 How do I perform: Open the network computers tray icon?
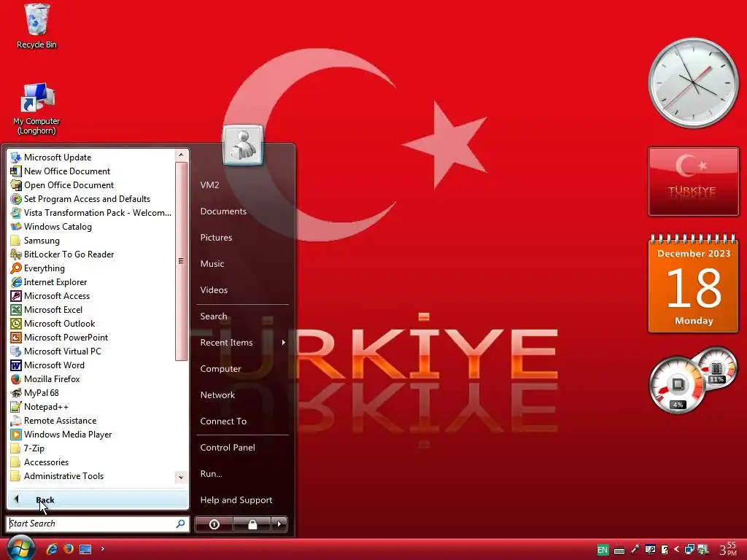tap(689, 550)
